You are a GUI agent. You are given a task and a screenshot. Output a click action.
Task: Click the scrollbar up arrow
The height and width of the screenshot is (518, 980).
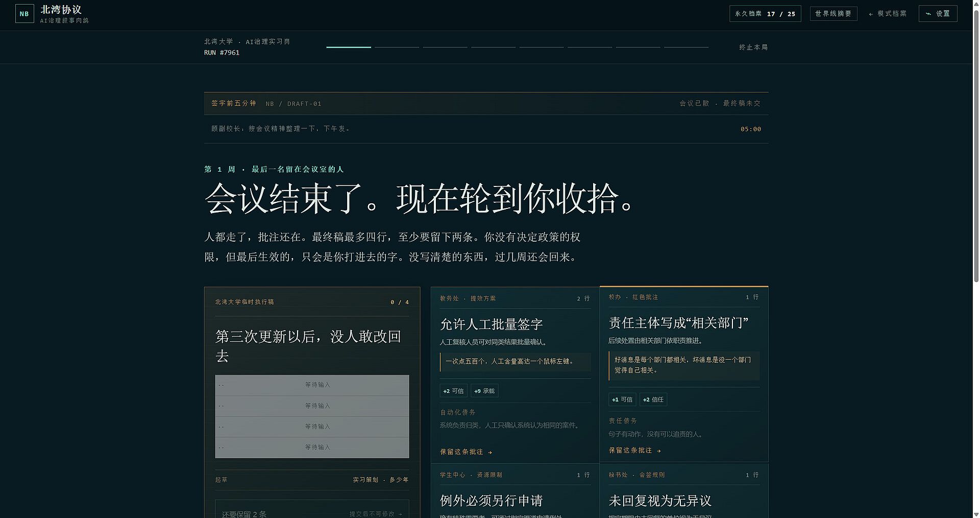(976, 4)
